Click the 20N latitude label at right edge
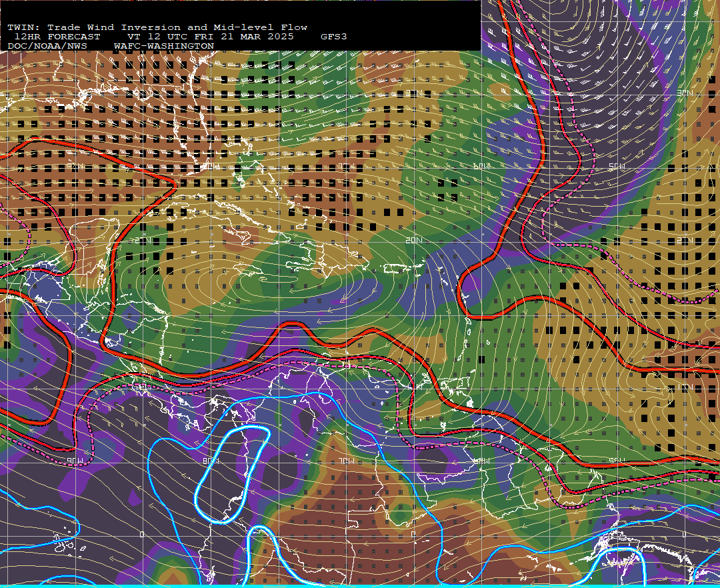The image size is (720, 588). (685, 240)
